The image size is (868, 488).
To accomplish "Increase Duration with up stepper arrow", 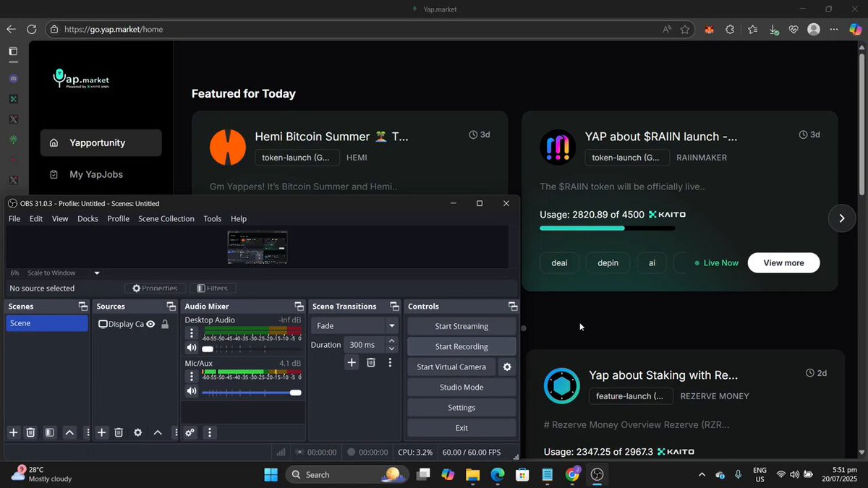I will [392, 341].
